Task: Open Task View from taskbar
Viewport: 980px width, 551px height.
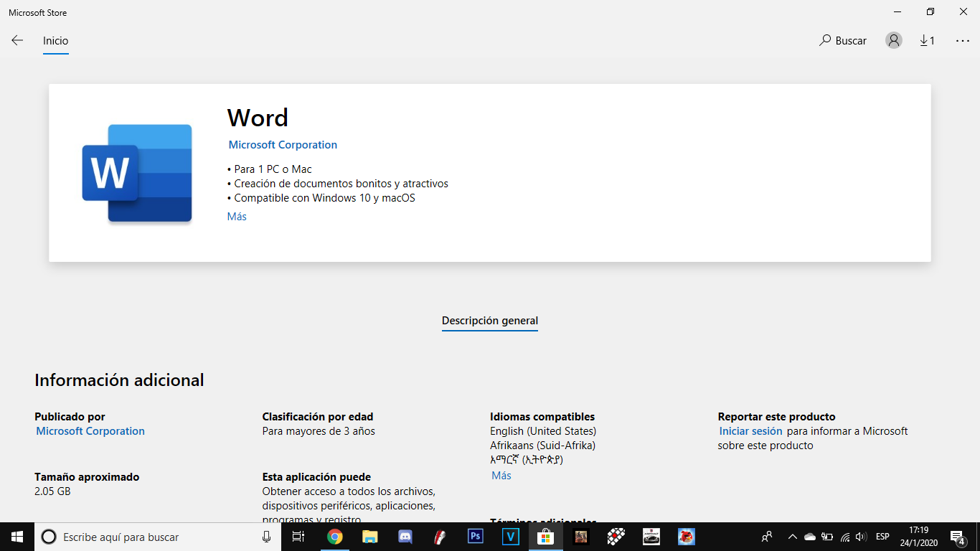Action: coord(298,537)
